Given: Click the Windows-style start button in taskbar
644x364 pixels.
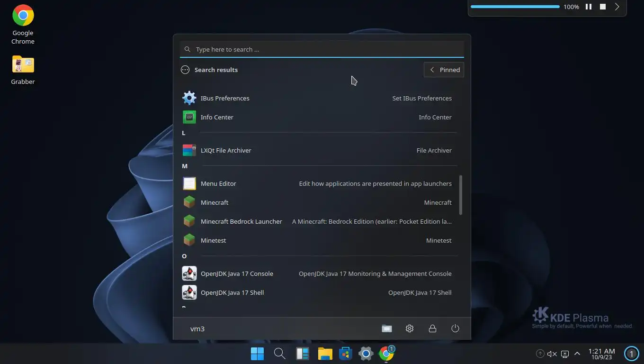Looking at the screenshot, I should tap(257, 354).
